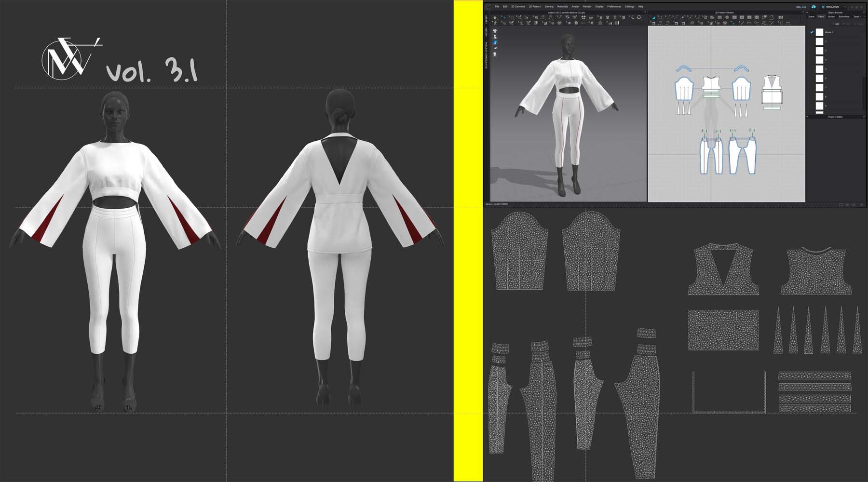This screenshot has height=482, width=868.
Task: Open the Sewing menu
Action: (549, 7)
